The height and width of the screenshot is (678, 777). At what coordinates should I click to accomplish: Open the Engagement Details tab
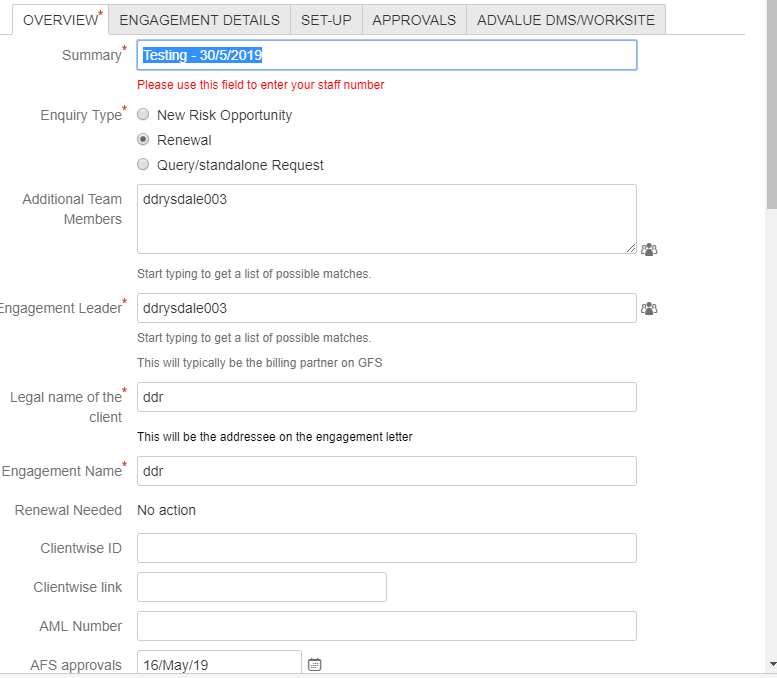pyautogui.click(x=199, y=20)
